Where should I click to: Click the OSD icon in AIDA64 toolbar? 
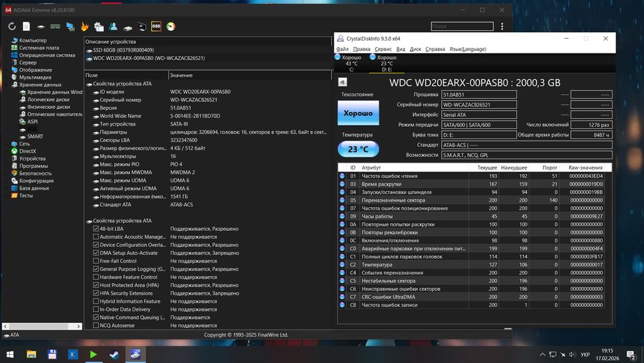(156, 26)
